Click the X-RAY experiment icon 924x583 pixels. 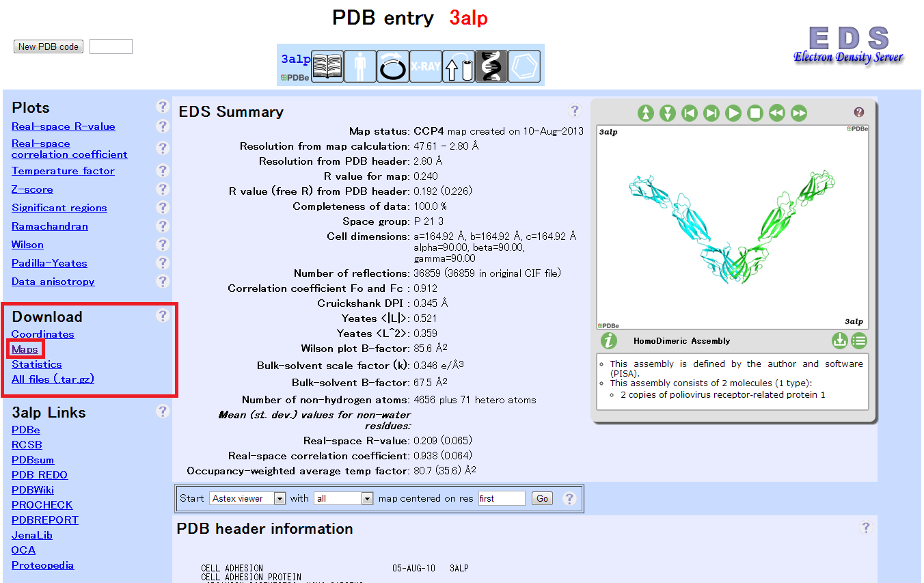[x=425, y=67]
